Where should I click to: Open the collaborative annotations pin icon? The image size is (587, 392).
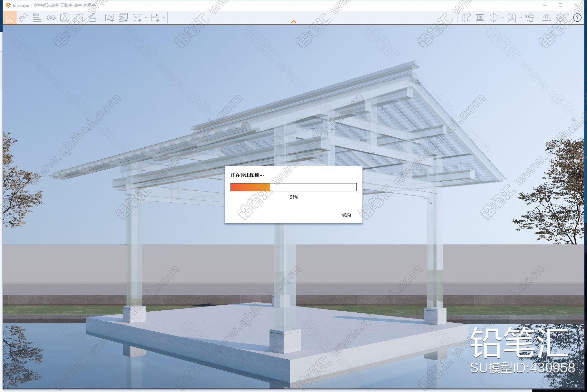tap(23, 18)
